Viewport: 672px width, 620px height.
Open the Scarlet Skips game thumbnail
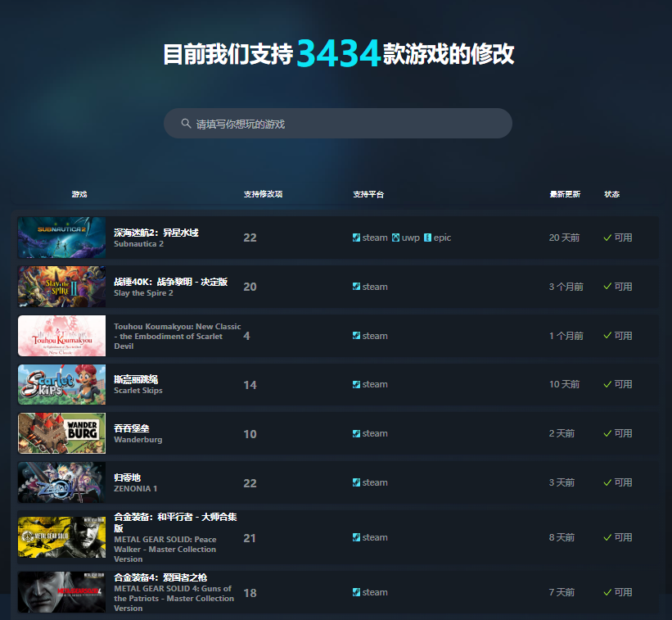[x=61, y=385]
